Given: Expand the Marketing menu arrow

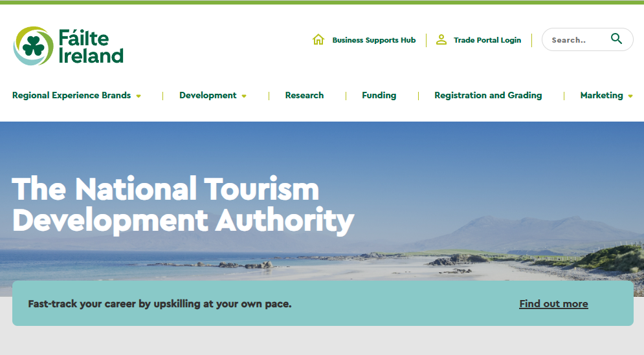Looking at the screenshot, I should pyautogui.click(x=630, y=96).
